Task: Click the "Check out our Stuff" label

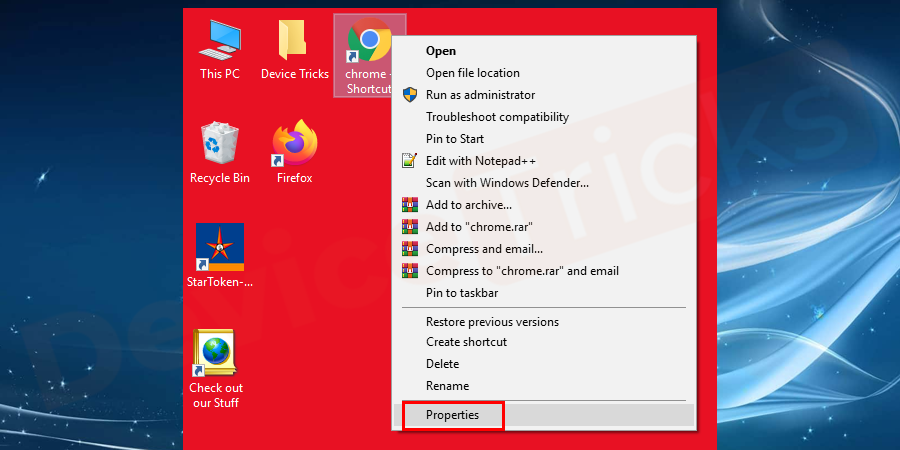Action: 216,395
